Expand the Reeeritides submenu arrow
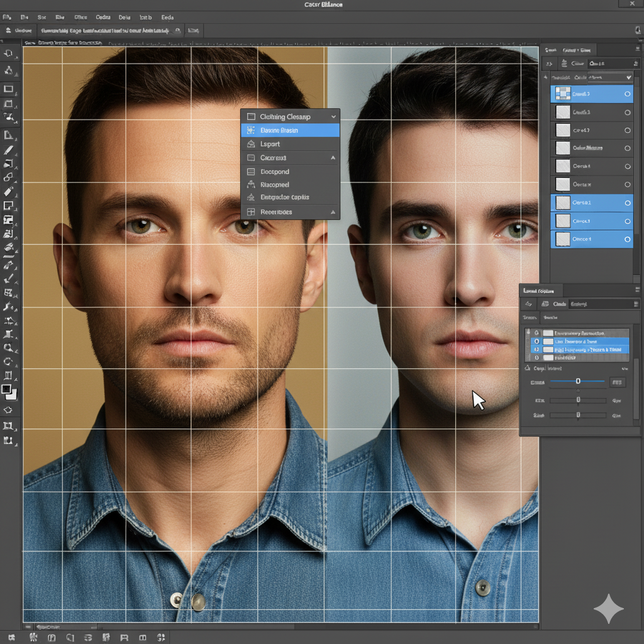The image size is (644, 644). 333,212
